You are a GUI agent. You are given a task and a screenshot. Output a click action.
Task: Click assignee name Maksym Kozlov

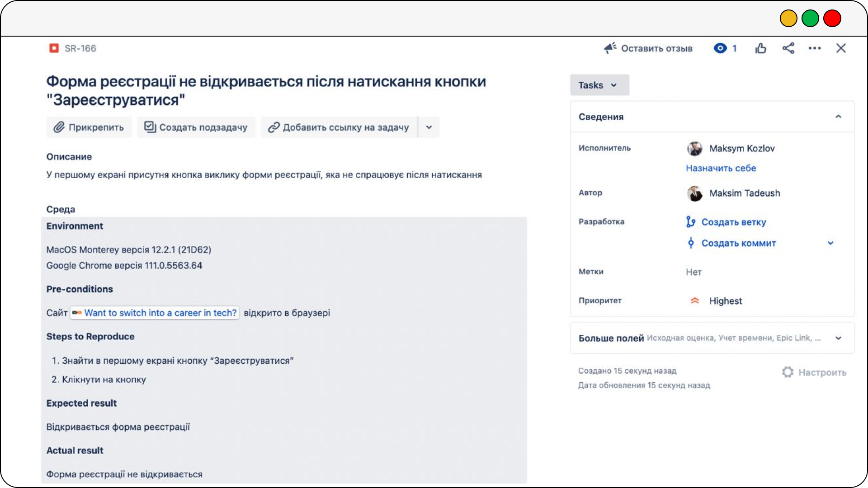pyautogui.click(x=742, y=148)
